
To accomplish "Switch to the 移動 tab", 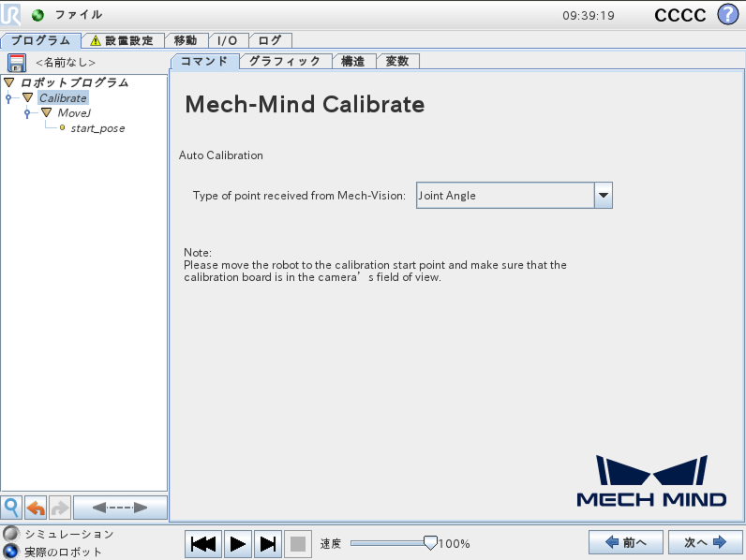I will coord(186,41).
